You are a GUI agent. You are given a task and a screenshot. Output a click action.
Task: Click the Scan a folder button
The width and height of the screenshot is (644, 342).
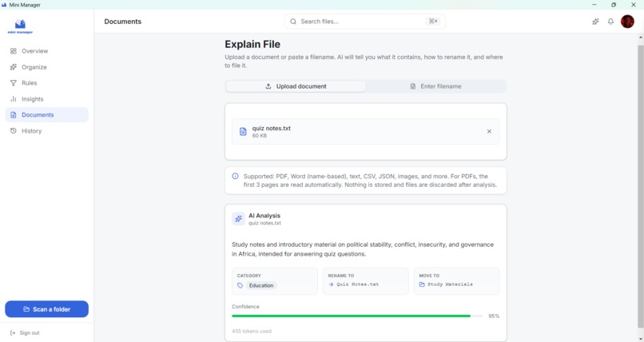pyautogui.click(x=46, y=309)
